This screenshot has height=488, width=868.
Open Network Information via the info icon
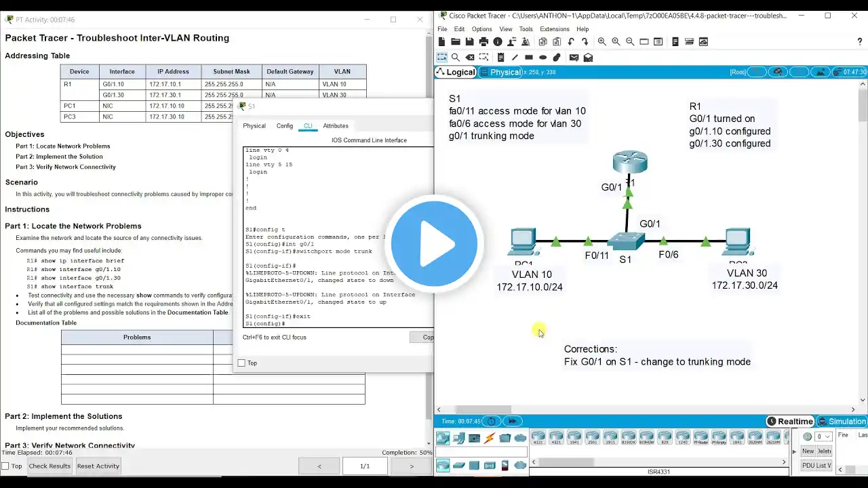pos(498,42)
